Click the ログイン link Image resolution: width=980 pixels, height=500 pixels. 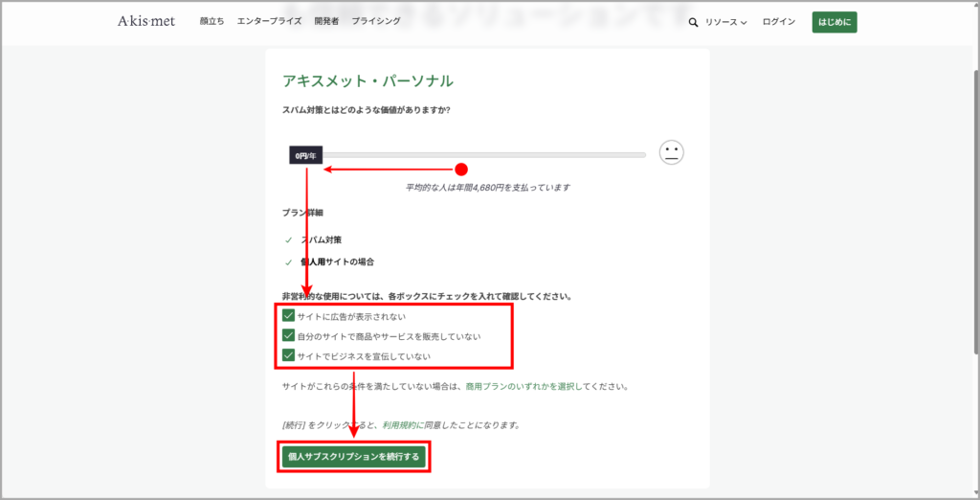[x=778, y=22]
